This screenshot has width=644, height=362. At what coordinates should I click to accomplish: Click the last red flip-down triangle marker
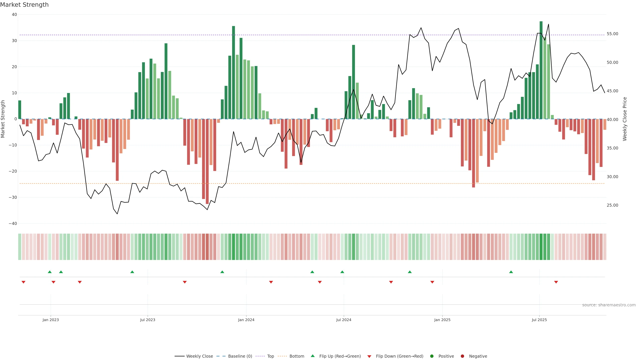[556, 282]
